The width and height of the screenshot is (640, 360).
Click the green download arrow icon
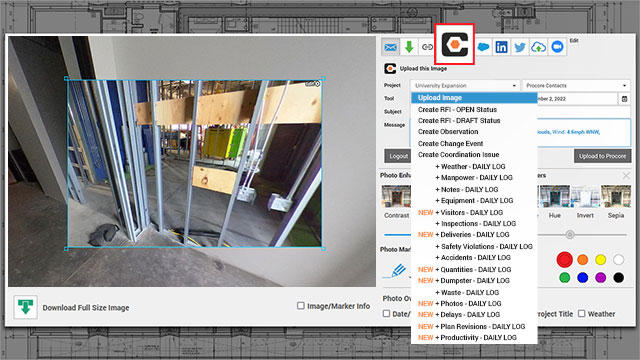[x=409, y=47]
